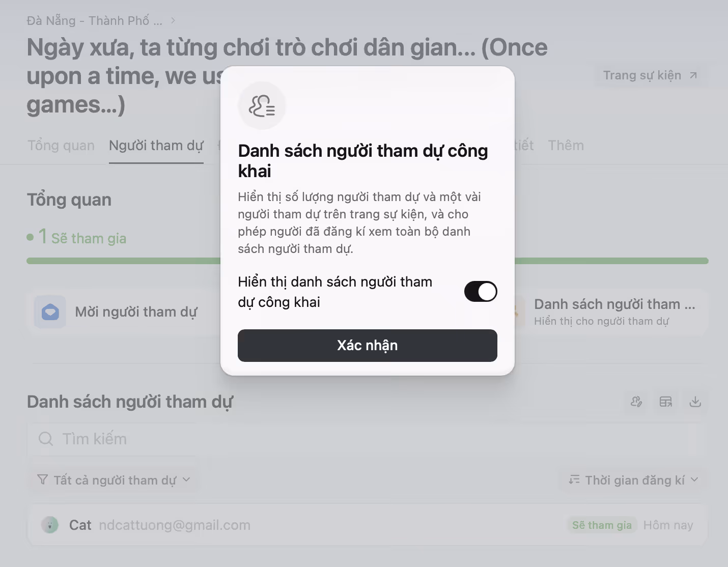Click the guest list icon in dialog

[262, 105]
